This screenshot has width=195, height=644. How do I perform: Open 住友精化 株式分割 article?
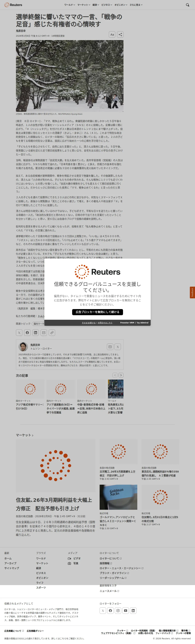[x=160, y=519]
